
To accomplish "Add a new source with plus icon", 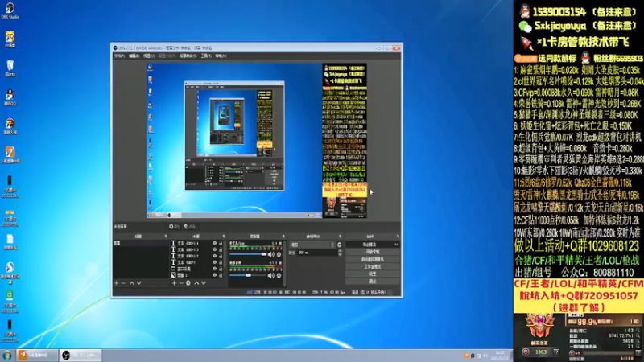I will coord(174,283).
